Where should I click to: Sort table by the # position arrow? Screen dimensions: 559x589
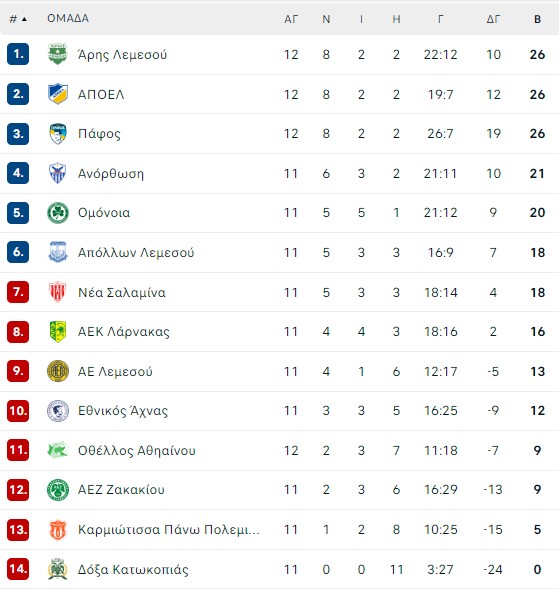pyautogui.click(x=18, y=19)
